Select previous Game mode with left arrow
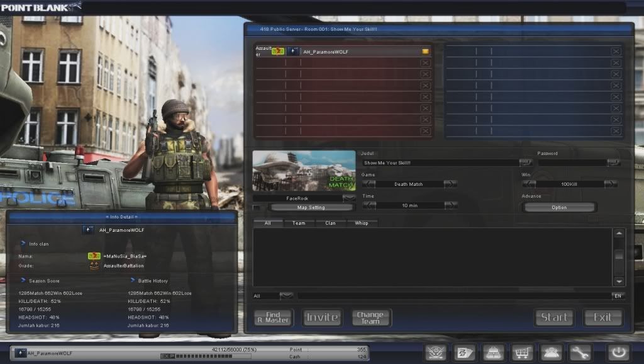The width and height of the screenshot is (644, 364). coord(369,184)
